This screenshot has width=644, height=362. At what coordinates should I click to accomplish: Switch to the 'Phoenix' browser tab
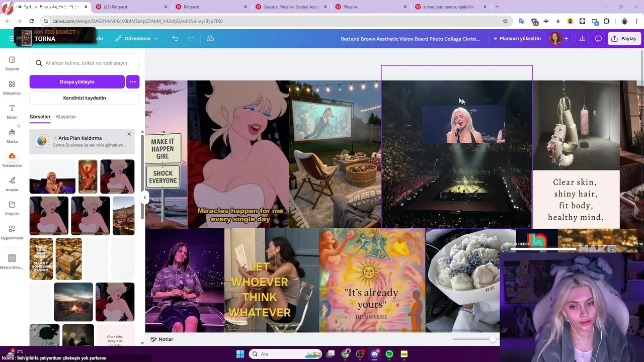(x=370, y=7)
